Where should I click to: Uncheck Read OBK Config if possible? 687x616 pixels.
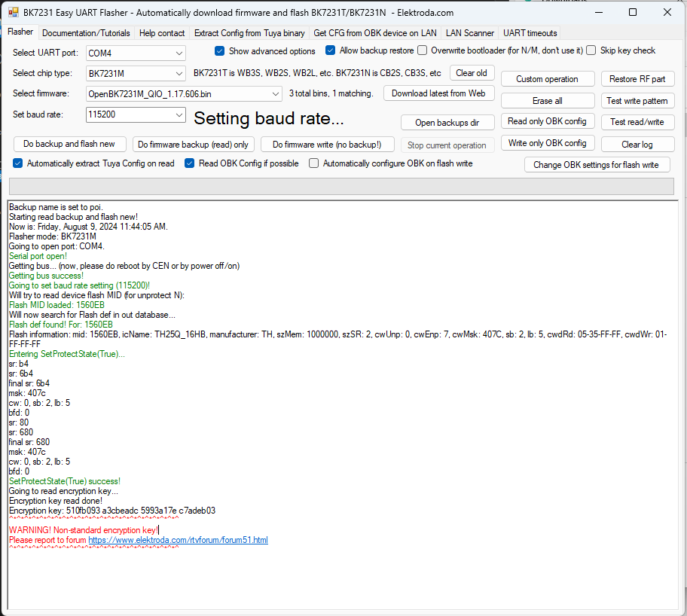(189, 163)
